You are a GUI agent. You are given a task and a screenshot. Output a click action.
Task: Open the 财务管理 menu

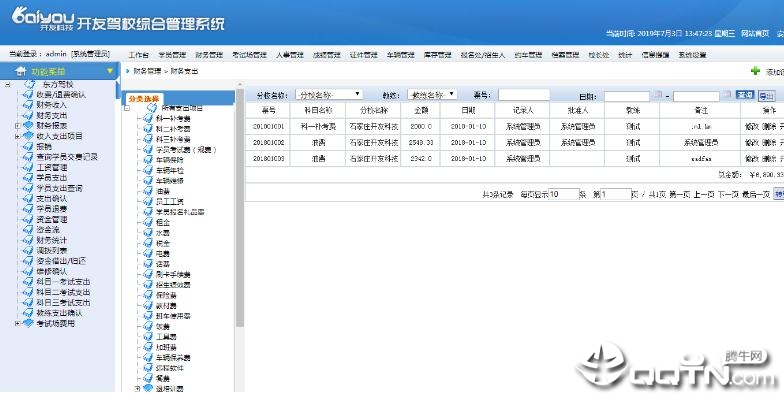[209, 55]
